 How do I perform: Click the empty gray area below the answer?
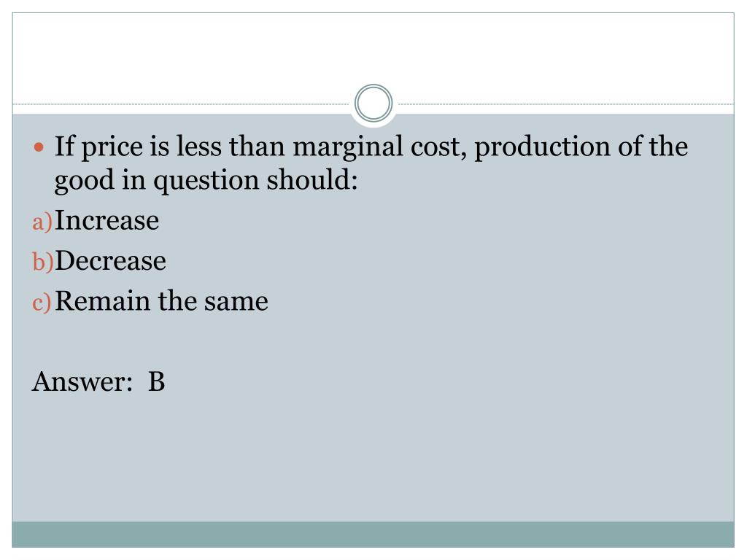373,459
